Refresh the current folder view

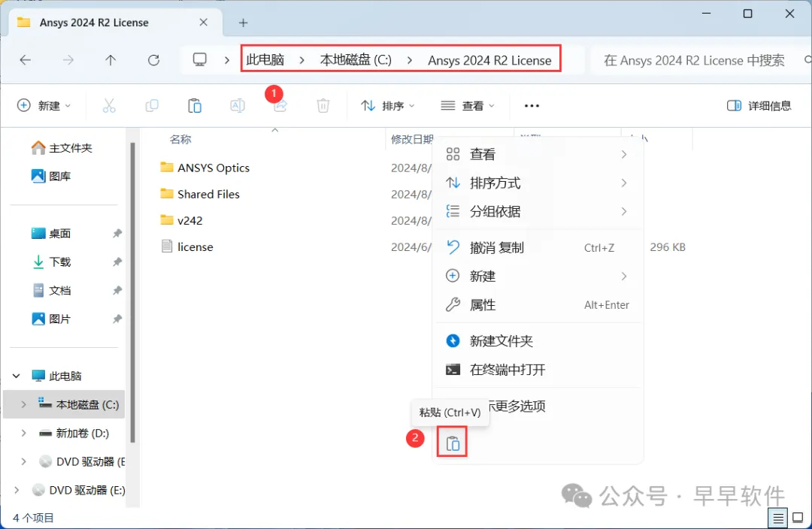point(154,60)
